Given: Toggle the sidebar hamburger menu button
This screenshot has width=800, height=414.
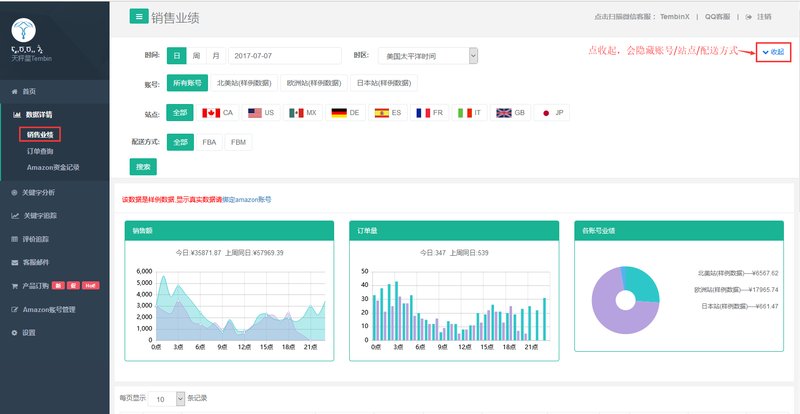Looking at the screenshot, I should (x=139, y=16).
